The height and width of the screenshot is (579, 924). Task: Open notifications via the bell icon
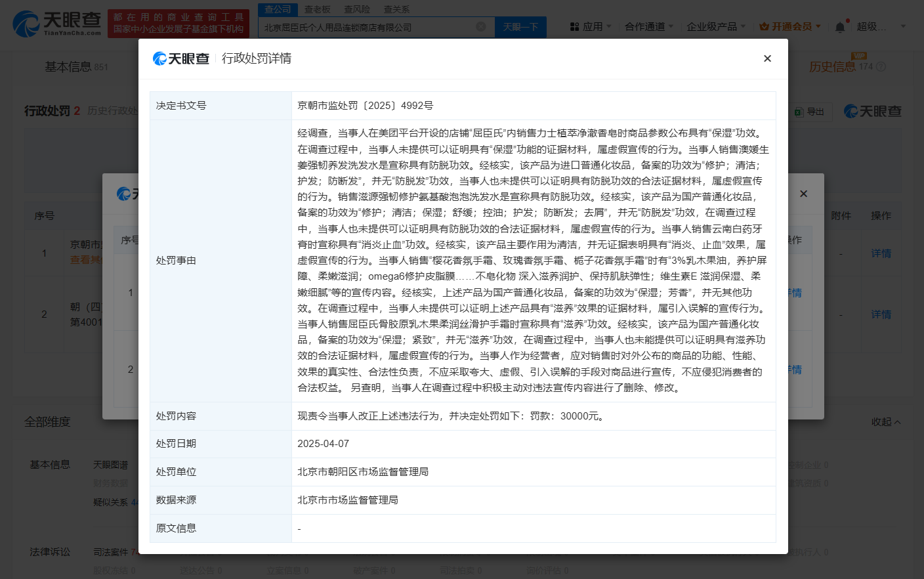point(839,25)
